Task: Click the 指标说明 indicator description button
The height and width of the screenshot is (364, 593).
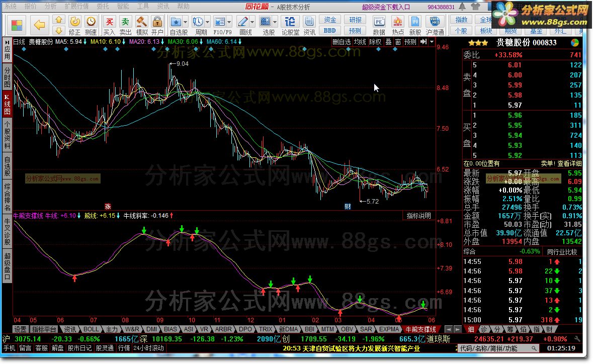Action: click(x=418, y=216)
